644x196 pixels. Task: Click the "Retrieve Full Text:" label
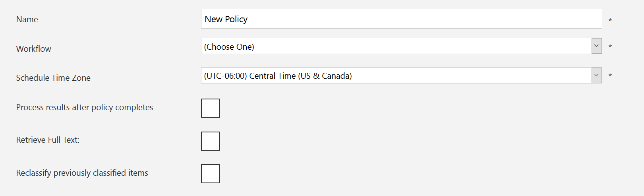(48, 140)
